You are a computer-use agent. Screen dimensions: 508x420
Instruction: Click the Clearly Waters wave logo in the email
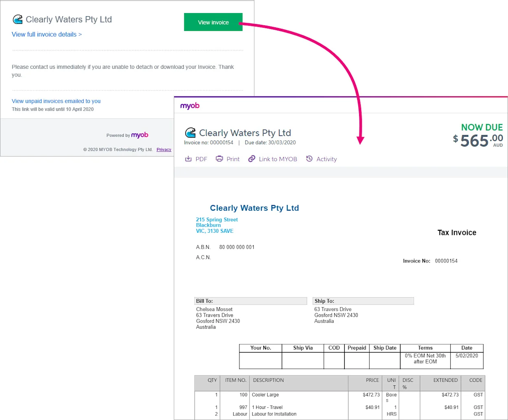(x=18, y=19)
